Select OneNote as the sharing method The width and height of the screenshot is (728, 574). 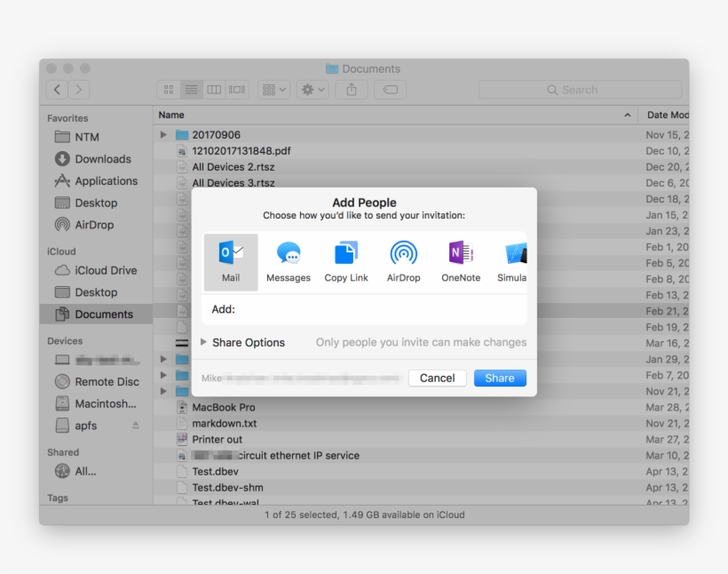click(461, 262)
